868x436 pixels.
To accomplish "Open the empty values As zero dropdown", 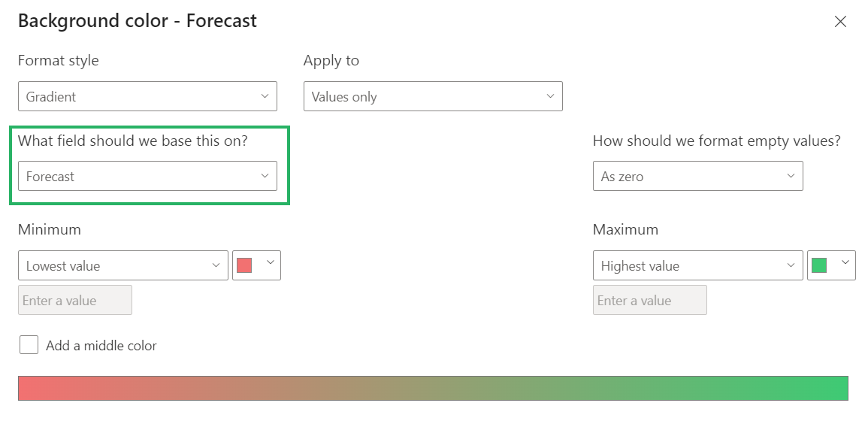I will [697, 176].
